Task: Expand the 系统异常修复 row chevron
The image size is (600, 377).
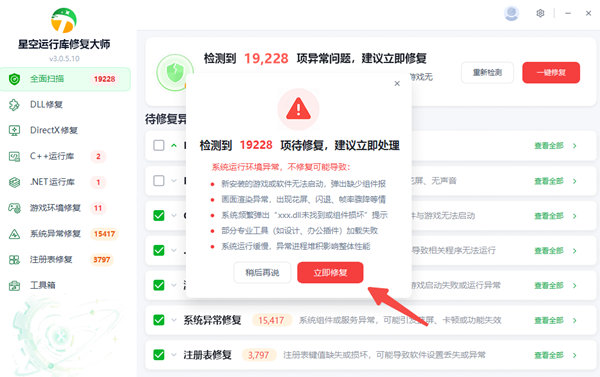Action: [174, 320]
